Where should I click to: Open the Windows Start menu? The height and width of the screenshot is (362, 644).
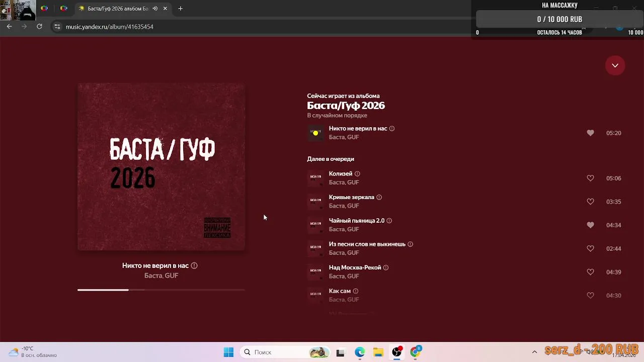pyautogui.click(x=228, y=352)
